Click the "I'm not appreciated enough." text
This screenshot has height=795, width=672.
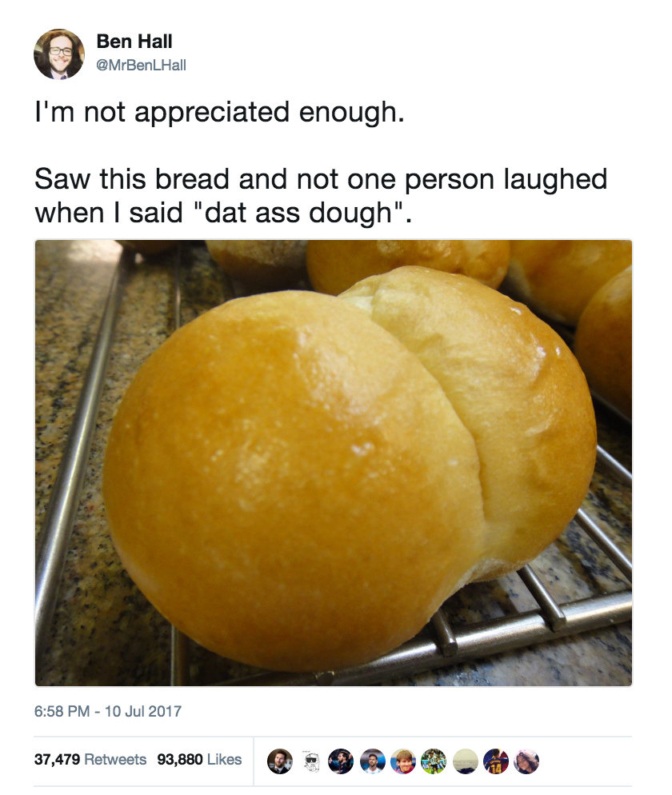pyautogui.click(x=220, y=113)
